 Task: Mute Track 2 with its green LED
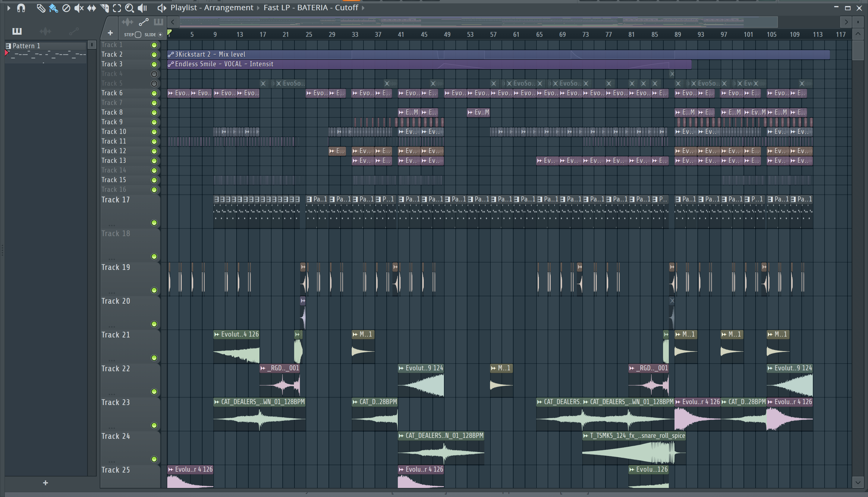154,55
